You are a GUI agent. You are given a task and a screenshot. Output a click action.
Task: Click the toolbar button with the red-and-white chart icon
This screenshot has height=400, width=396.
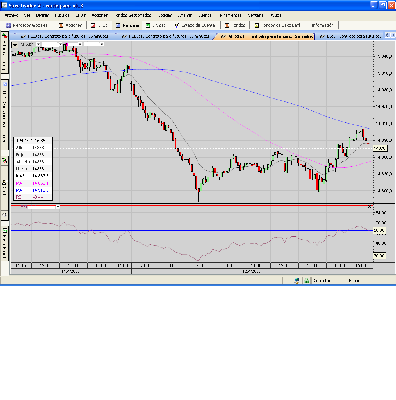[x=100, y=25]
